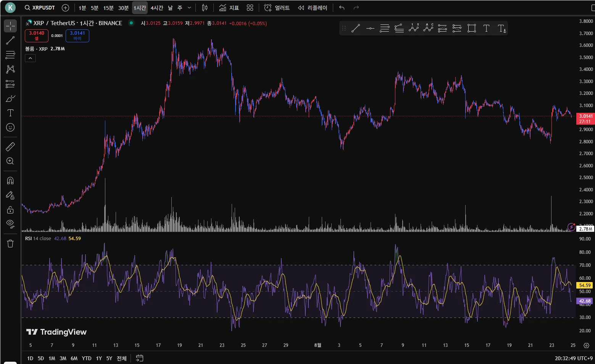Viewport: 595px width, 364px height.
Task: Show 전체 all data range
Action: pyautogui.click(x=122, y=358)
